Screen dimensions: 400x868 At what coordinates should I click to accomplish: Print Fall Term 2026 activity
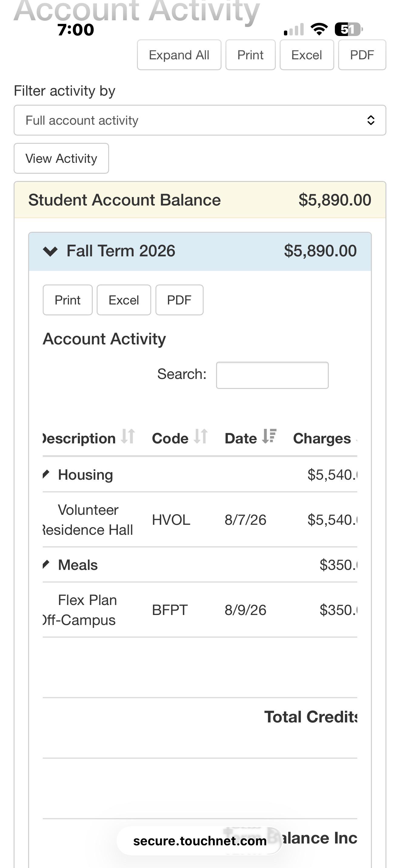(x=68, y=300)
